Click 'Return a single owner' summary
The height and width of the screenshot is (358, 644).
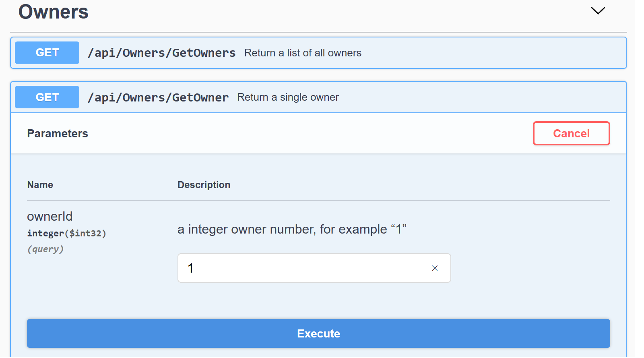click(288, 97)
